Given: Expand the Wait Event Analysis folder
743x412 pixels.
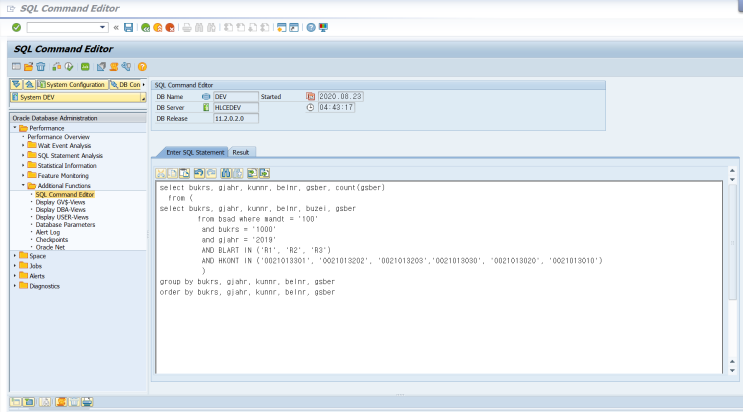Looking at the screenshot, I should [23, 145].
